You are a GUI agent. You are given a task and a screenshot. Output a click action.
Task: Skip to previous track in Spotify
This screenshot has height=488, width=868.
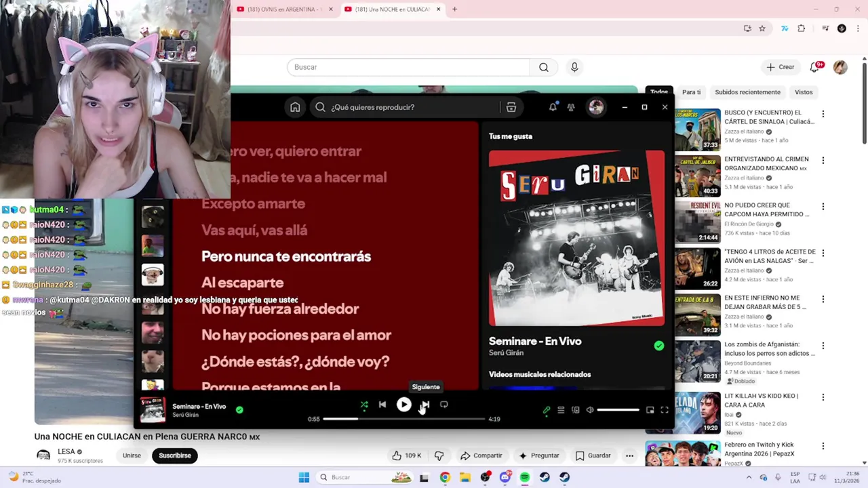click(382, 405)
